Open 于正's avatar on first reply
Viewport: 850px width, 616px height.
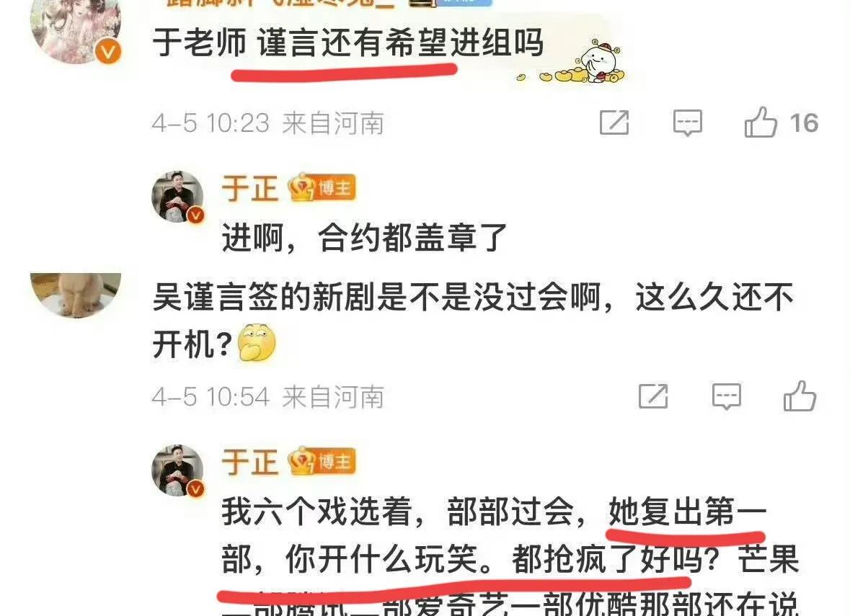[178, 197]
